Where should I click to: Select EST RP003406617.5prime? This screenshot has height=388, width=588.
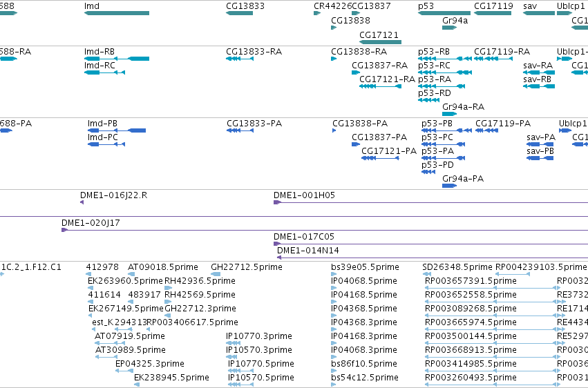coord(149,329)
